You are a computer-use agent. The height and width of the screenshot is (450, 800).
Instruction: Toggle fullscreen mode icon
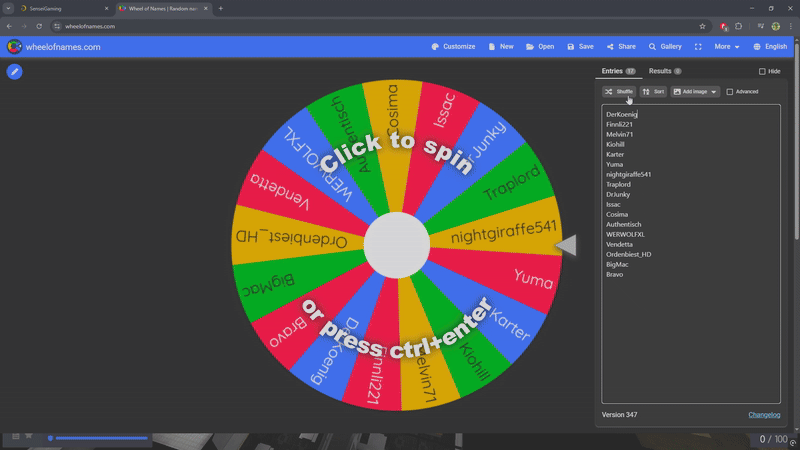coord(698,46)
